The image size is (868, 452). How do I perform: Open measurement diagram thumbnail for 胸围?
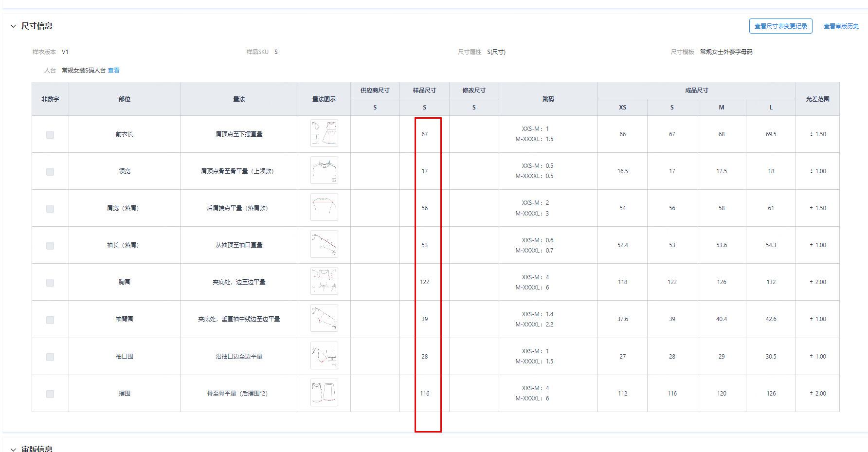pyautogui.click(x=324, y=281)
